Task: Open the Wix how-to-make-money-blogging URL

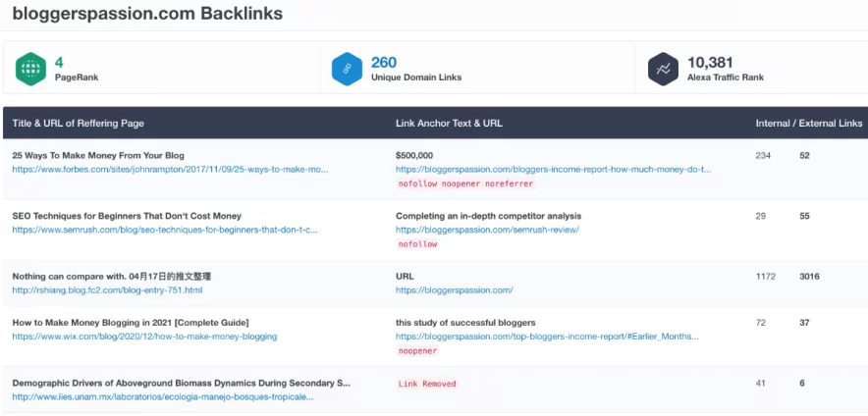Action: click(x=144, y=337)
